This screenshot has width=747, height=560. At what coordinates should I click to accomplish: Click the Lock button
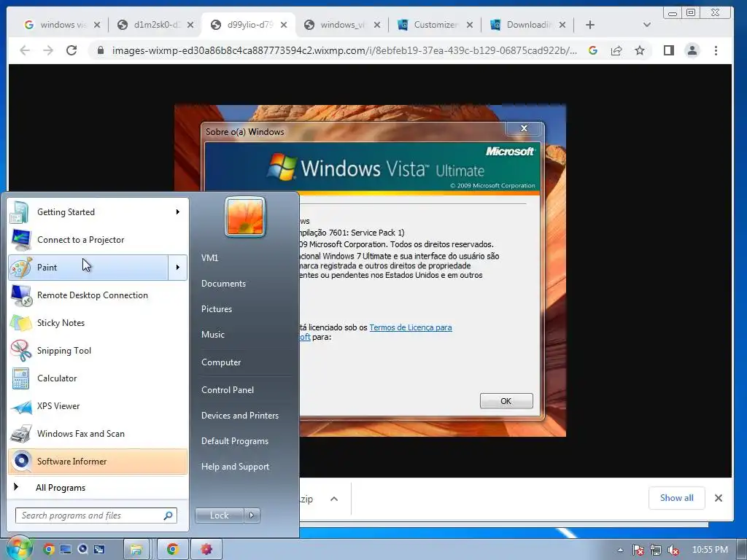[x=219, y=516]
